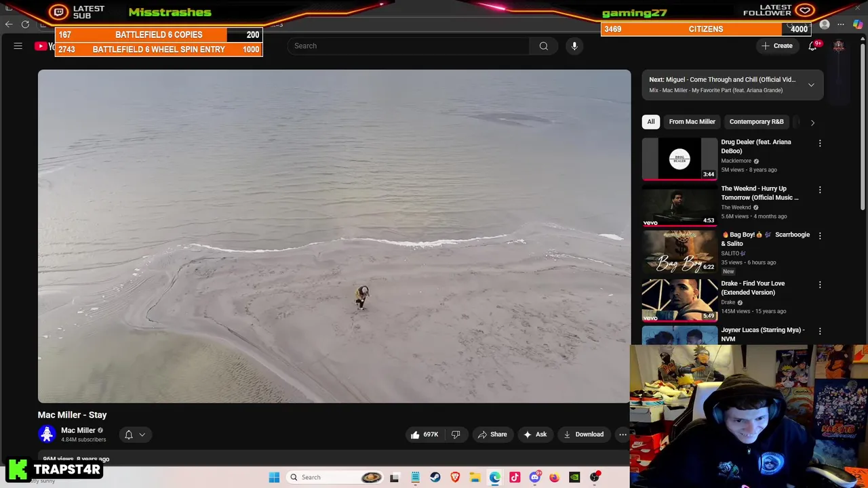868x488 pixels.
Task: Open Notepad from taskbar
Action: [x=415, y=477]
